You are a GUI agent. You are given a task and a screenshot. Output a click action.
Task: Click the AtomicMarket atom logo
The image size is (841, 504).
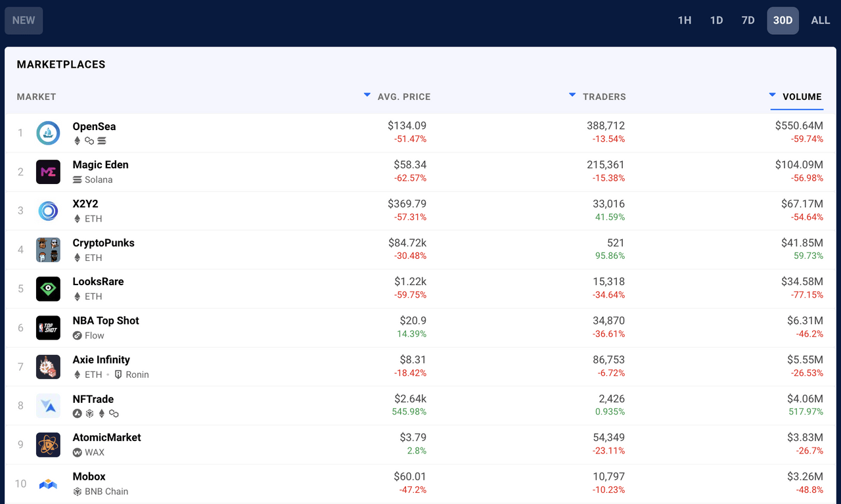(48, 445)
